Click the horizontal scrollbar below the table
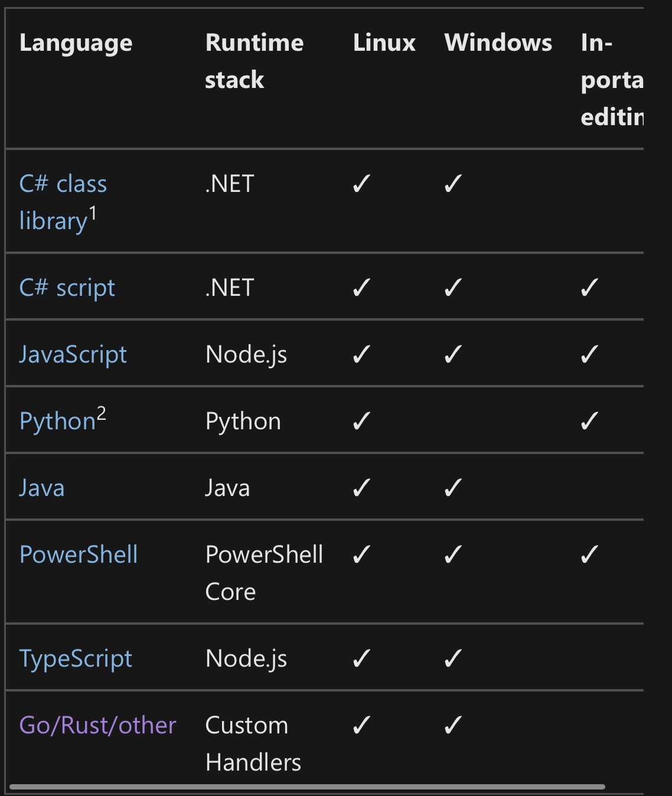The image size is (672, 796). [x=307, y=787]
